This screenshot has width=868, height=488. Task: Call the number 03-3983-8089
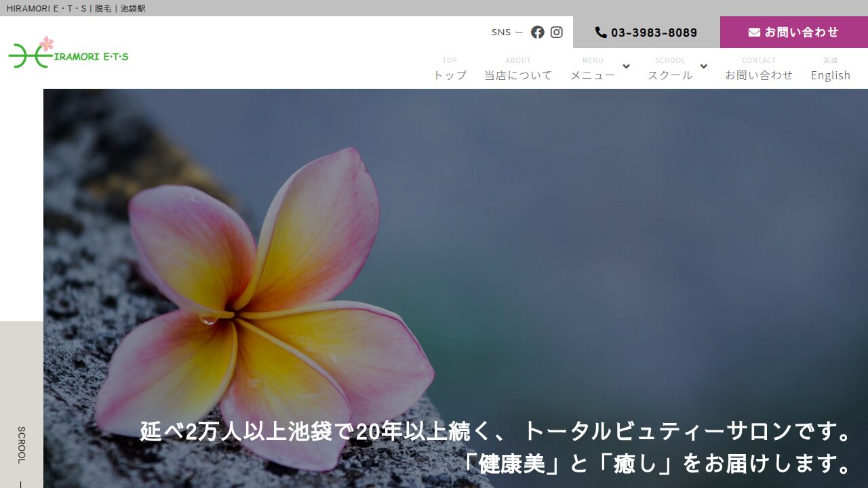654,33
